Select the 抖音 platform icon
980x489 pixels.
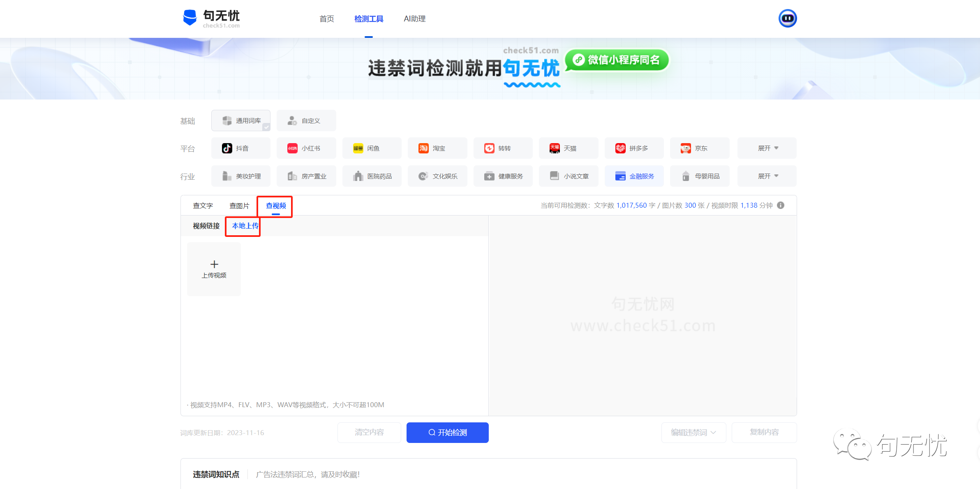(227, 148)
